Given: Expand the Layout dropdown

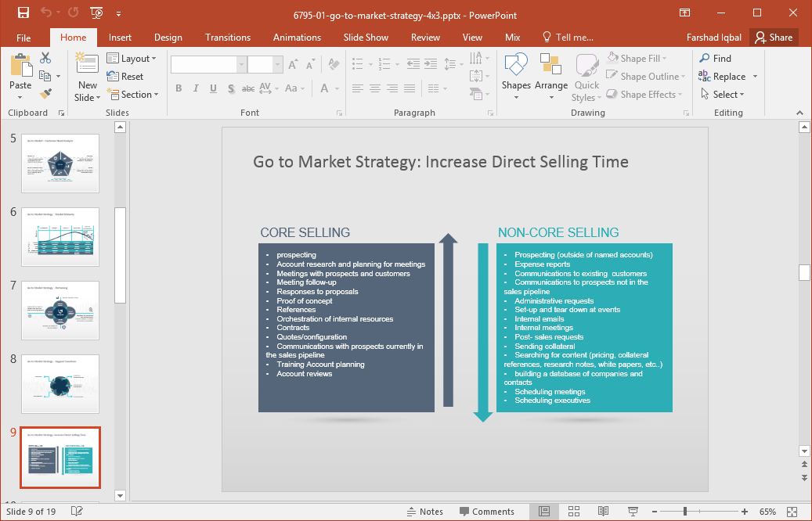Looking at the screenshot, I should tap(132, 59).
